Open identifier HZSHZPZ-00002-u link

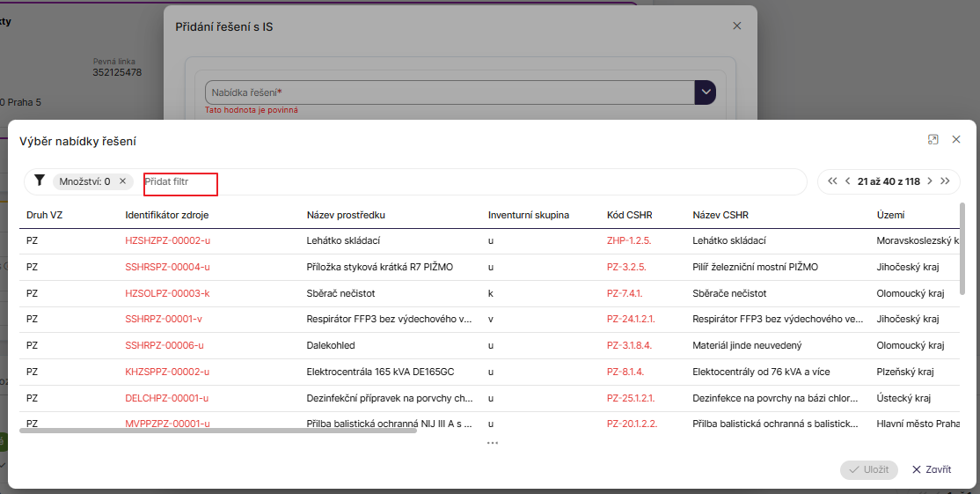(167, 240)
